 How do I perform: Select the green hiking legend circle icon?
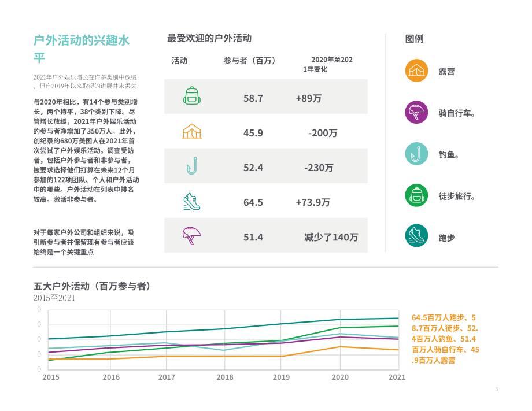coord(416,195)
